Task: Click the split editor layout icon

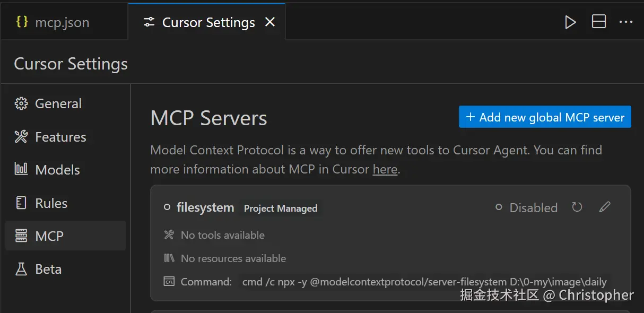Action: tap(599, 22)
